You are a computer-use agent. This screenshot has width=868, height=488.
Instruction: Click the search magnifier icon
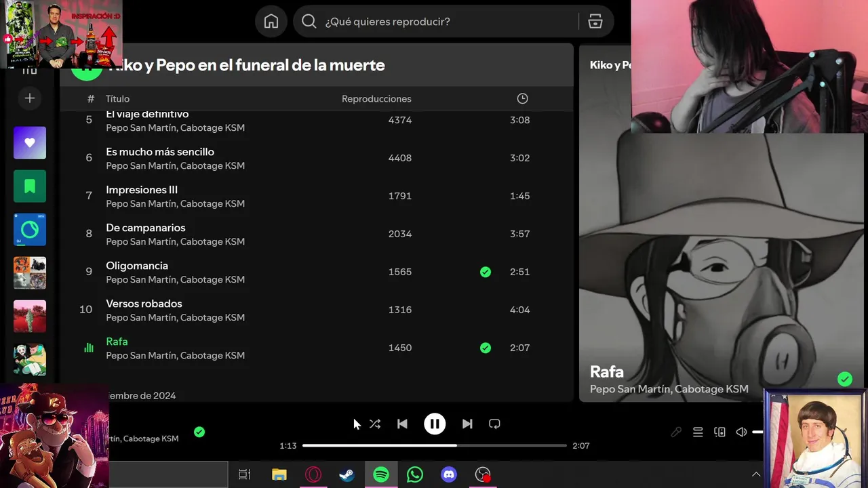(309, 22)
